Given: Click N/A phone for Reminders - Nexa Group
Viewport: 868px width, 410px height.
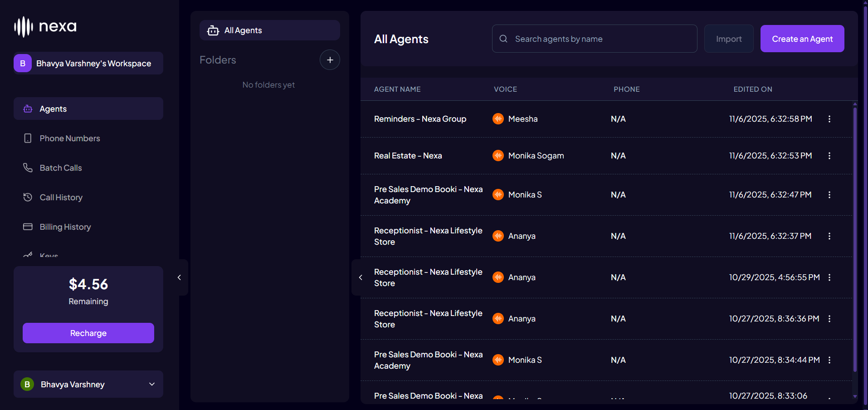Looking at the screenshot, I should [x=618, y=119].
